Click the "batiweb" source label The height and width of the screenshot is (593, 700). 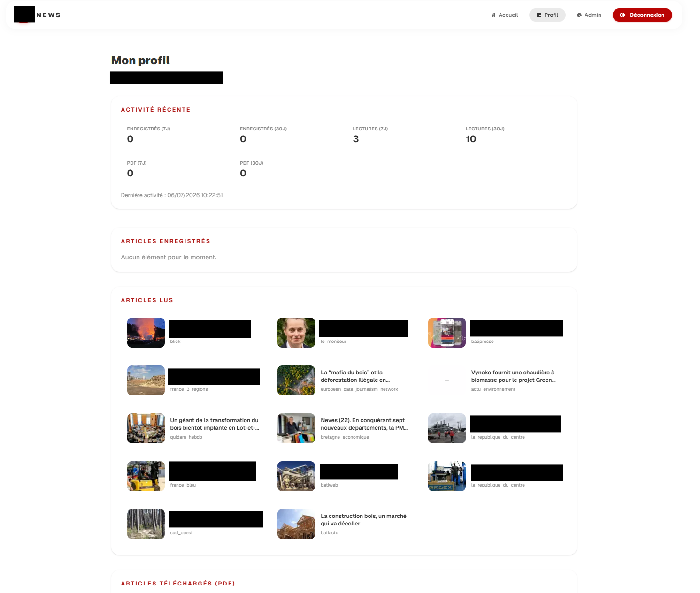[329, 485]
